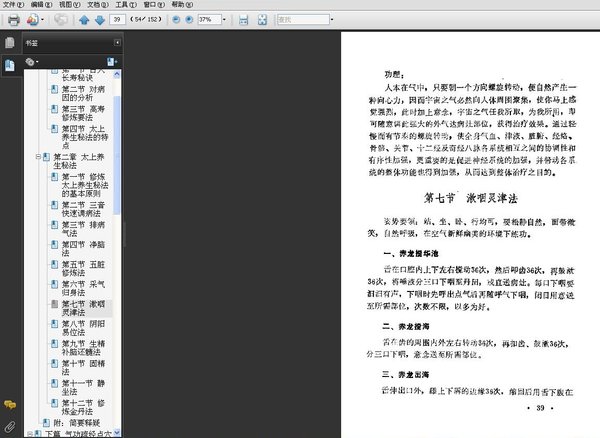Open the Attachments paperclip icon
Viewport: 600px width, 438px height.
[x=10, y=427]
